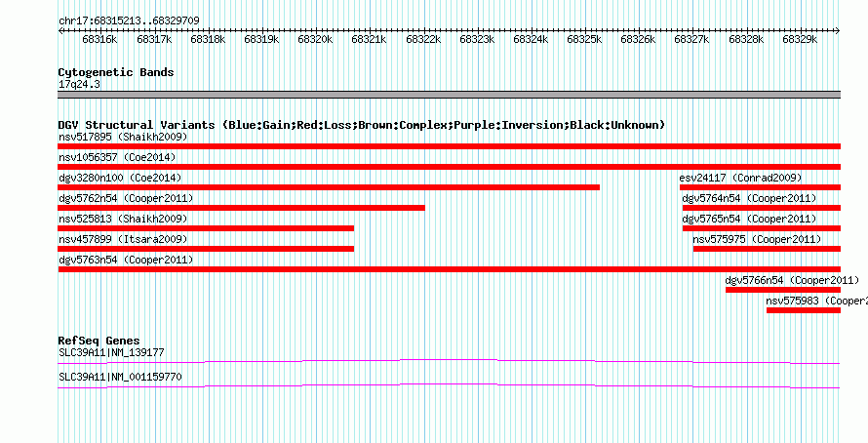868x443 pixels.
Task: Click the nsv517895 (Shaikh2009) variant label
Action: point(123,137)
